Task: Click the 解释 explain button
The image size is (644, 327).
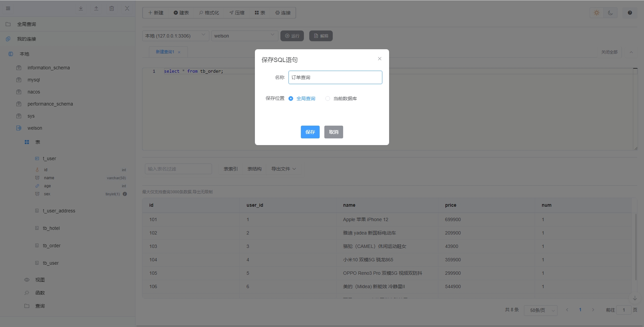Action: coord(321,36)
